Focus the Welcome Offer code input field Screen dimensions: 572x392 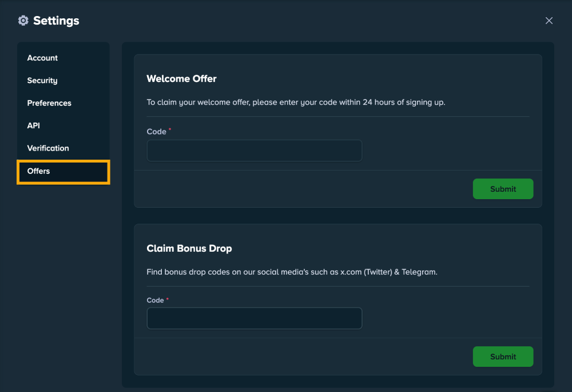tap(254, 151)
